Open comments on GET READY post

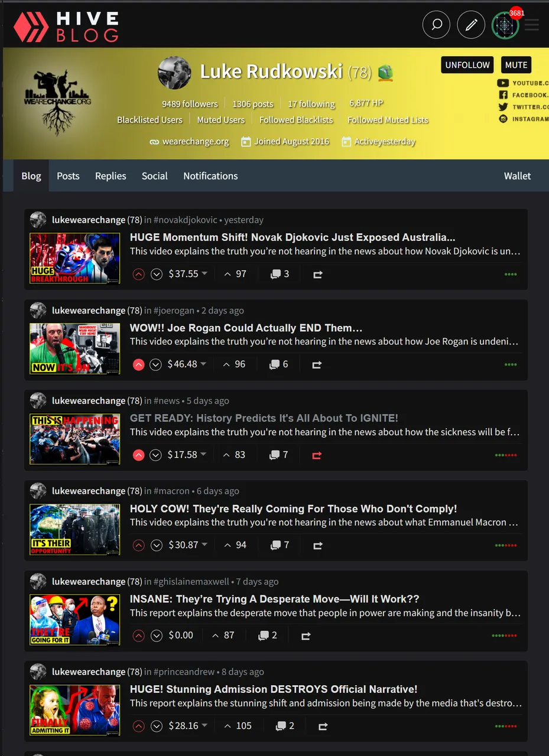[x=278, y=455]
